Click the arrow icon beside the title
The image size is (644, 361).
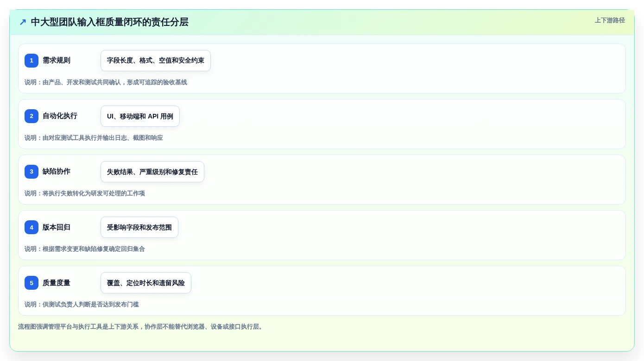(x=23, y=22)
